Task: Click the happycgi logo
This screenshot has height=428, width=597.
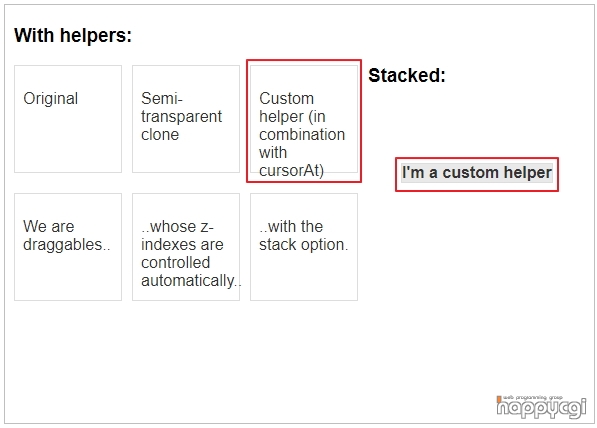Action: 541,407
